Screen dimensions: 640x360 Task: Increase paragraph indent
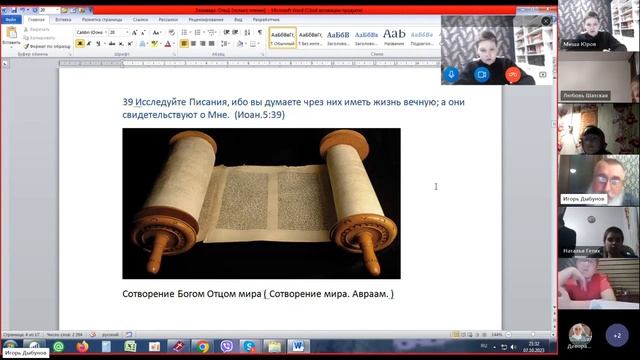pyautogui.click(x=235, y=32)
